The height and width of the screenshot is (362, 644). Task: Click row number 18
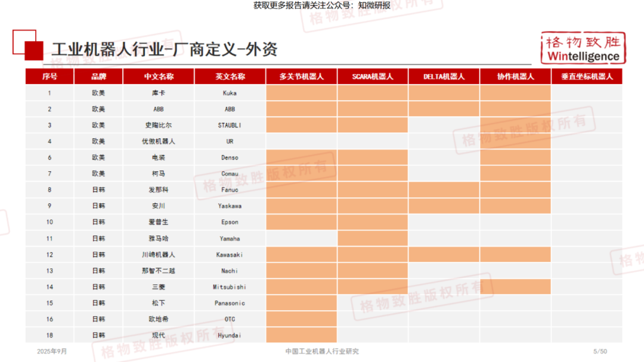49,335
